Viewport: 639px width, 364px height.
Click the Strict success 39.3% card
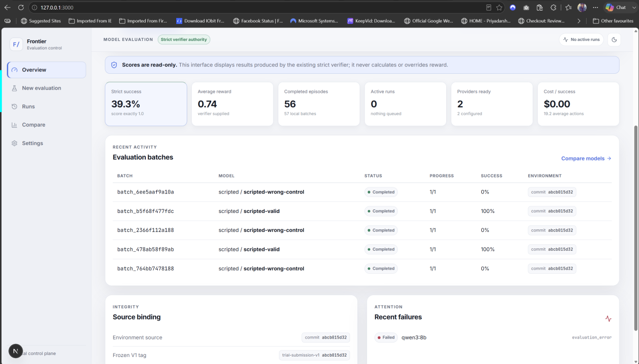[x=146, y=104]
